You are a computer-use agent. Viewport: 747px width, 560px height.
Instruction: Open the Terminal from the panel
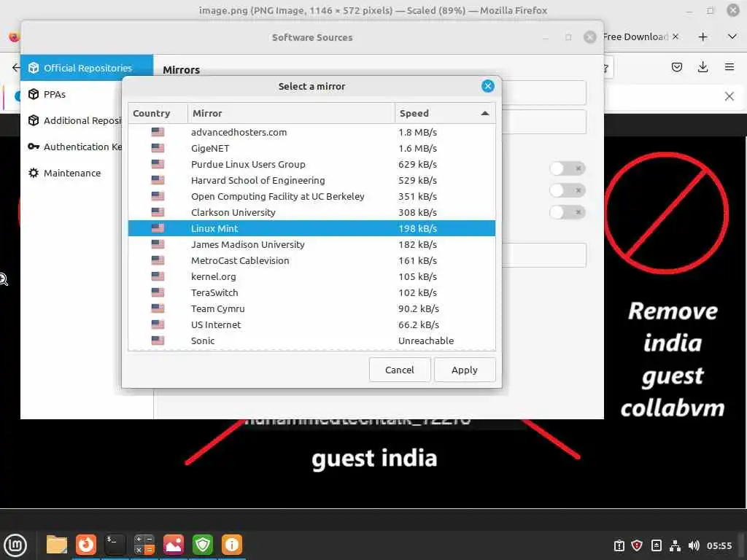115,545
